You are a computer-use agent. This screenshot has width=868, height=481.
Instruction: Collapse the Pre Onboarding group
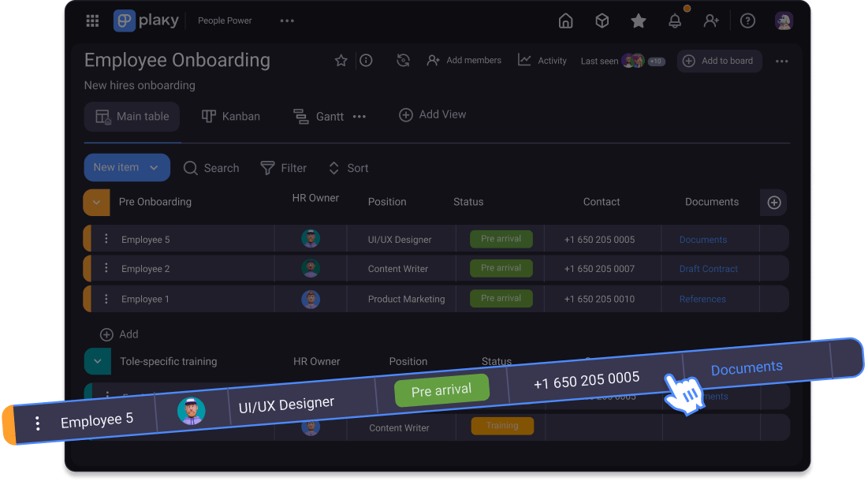click(95, 202)
